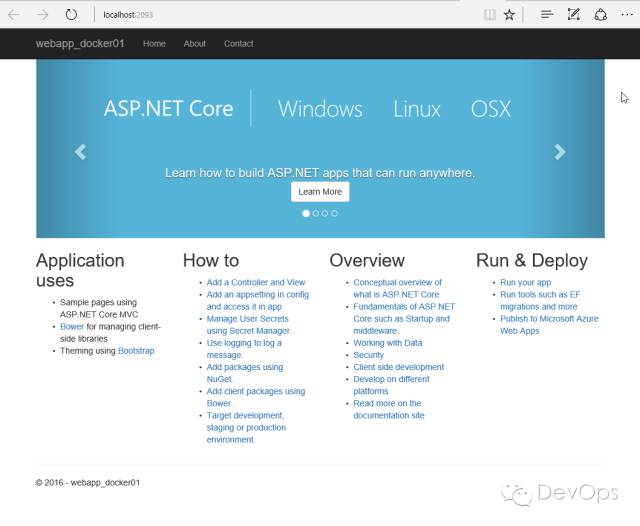Select first carousel indicator dot
This screenshot has height=526, width=640.
pyautogui.click(x=306, y=213)
